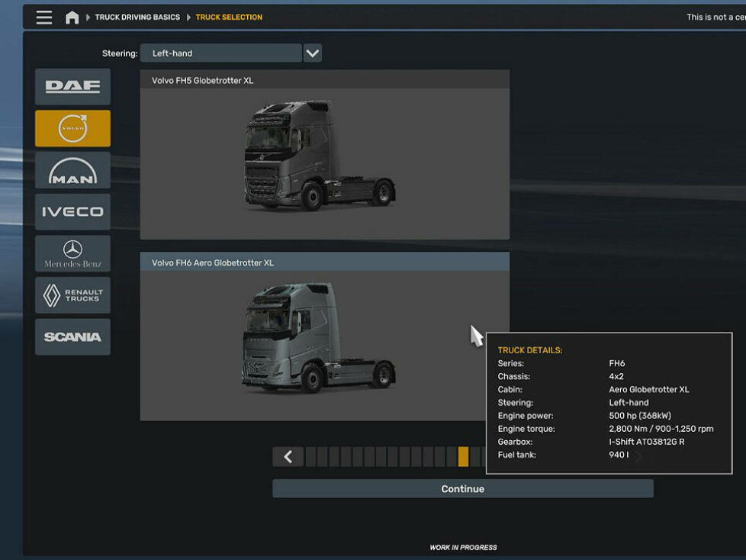Click the Volvo FH6 Aero Globetrotter XL title bar
This screenshot has height=560, width=746.
click(324, 262)
